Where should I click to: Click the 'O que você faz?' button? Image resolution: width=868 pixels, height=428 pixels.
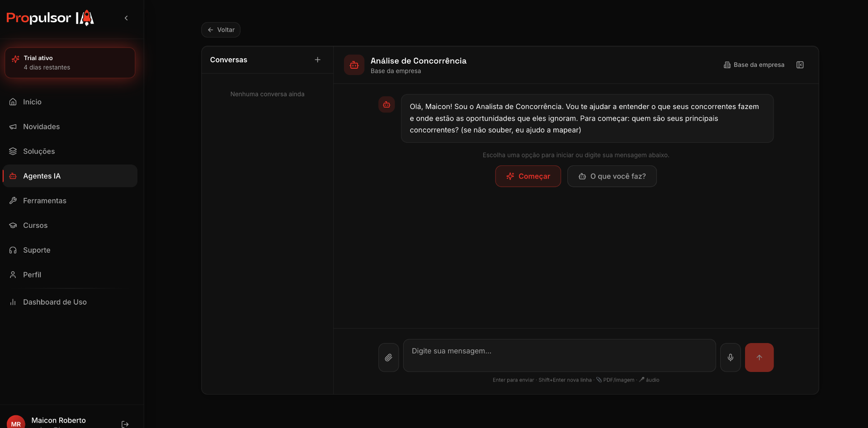point(612,176)
